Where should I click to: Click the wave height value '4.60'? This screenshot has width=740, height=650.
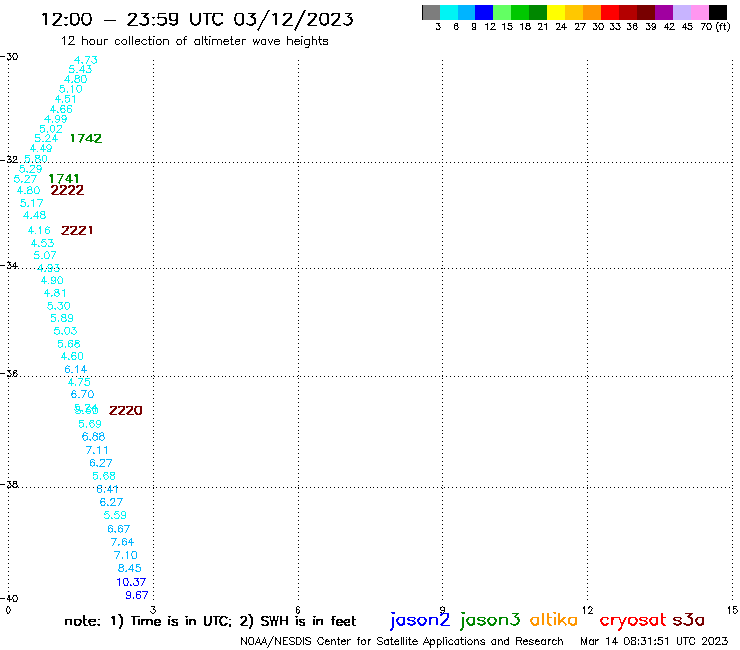pyautogui.click(x=72, y=356)
